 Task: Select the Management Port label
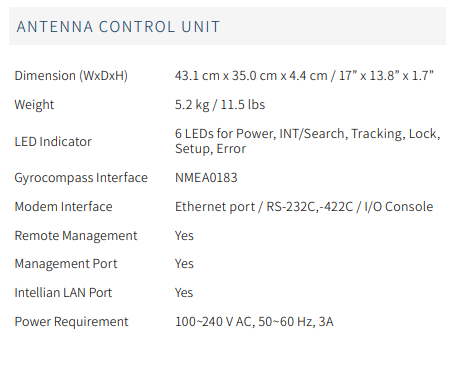66,264
